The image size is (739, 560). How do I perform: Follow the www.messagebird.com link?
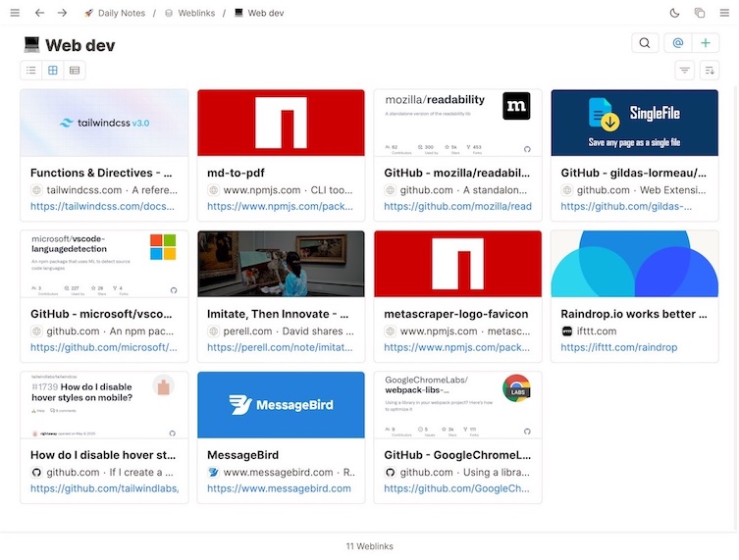[279, 488]
